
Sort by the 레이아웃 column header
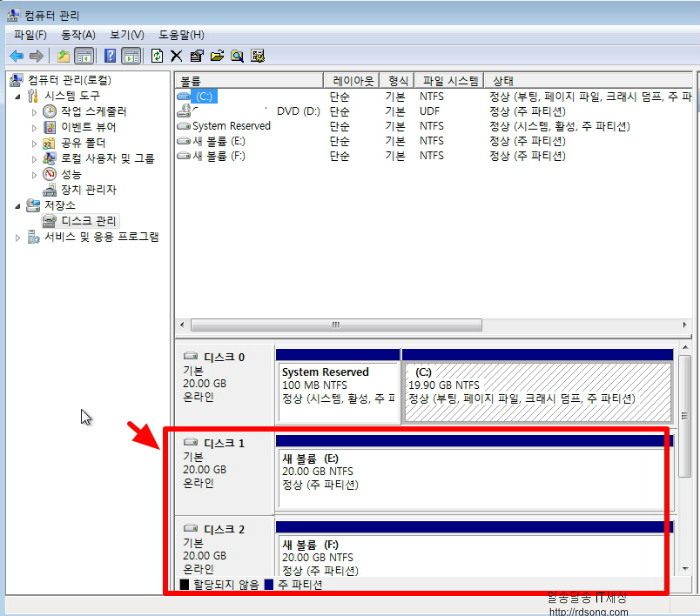(353, 80)
